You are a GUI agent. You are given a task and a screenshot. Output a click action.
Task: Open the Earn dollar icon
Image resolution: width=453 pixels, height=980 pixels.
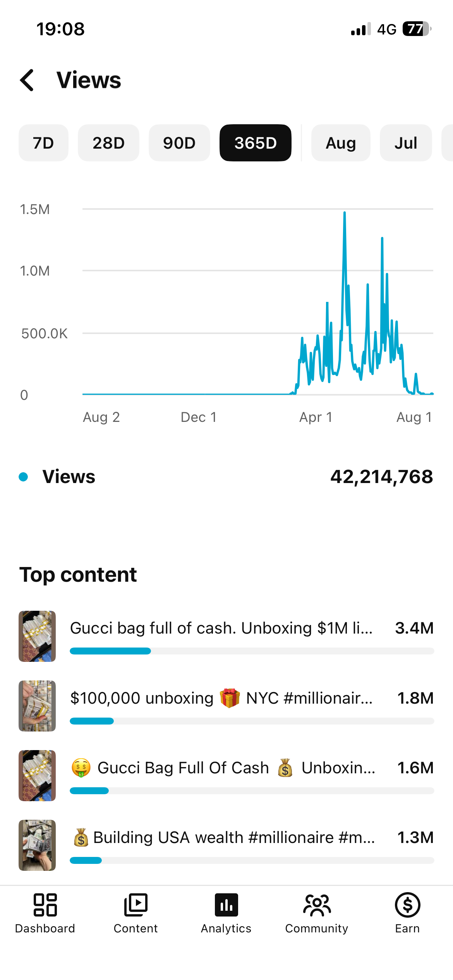click(407, 905)
